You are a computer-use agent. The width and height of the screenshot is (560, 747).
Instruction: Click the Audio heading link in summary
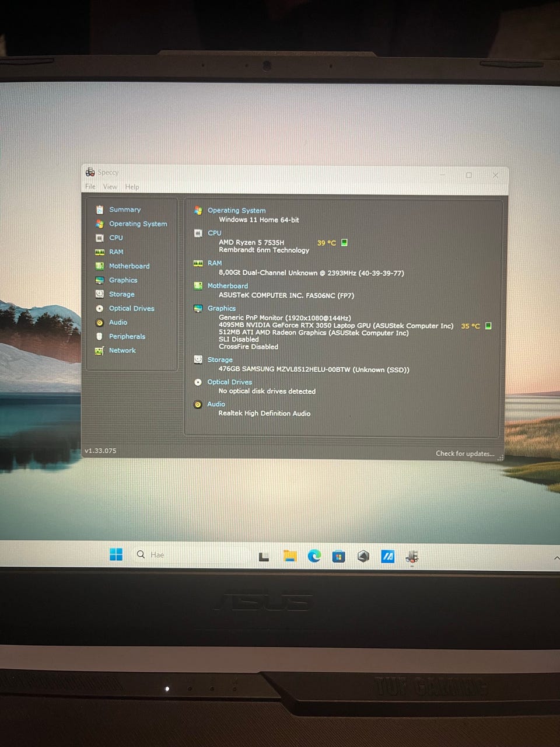216,404
